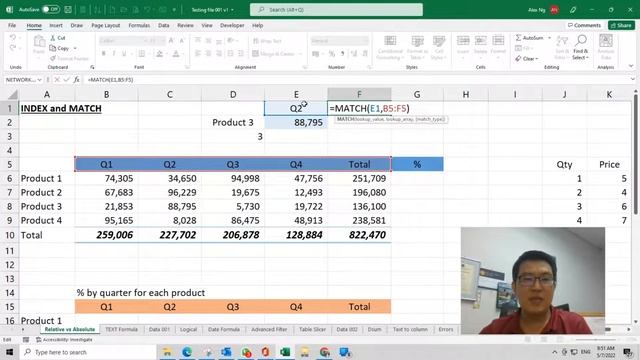
Task: Click the Redo arrow icon
Action: point(13,48)
